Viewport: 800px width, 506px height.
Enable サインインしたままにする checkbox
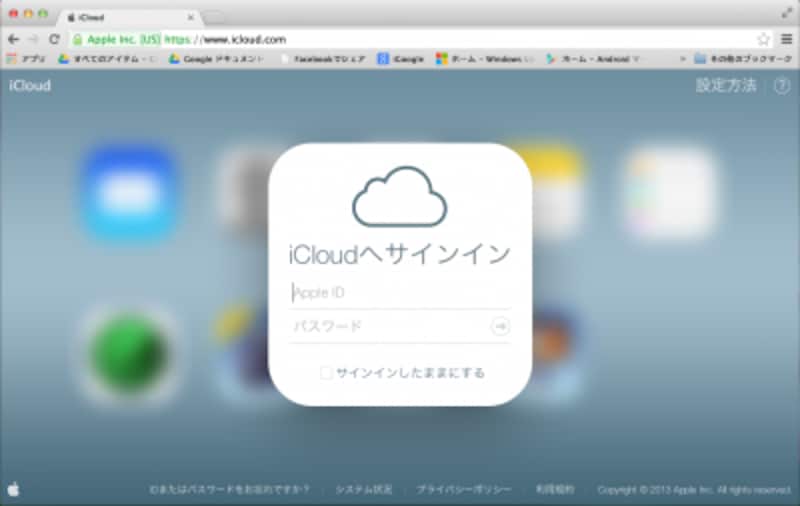[x=326, y=373]
